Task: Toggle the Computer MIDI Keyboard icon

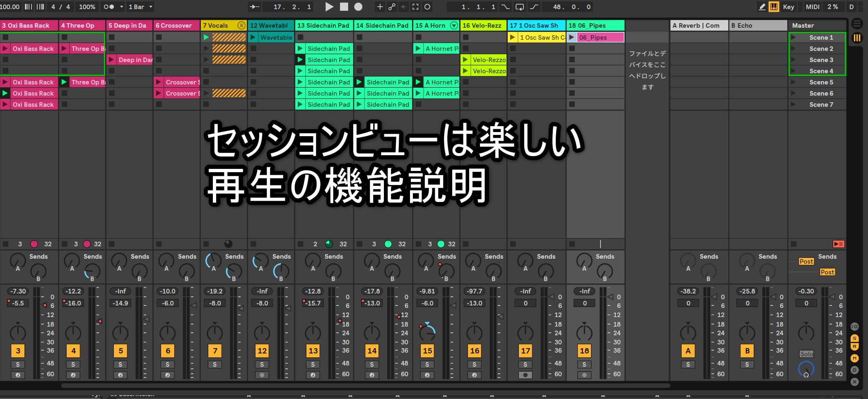Action: click(x=774, y=7)
